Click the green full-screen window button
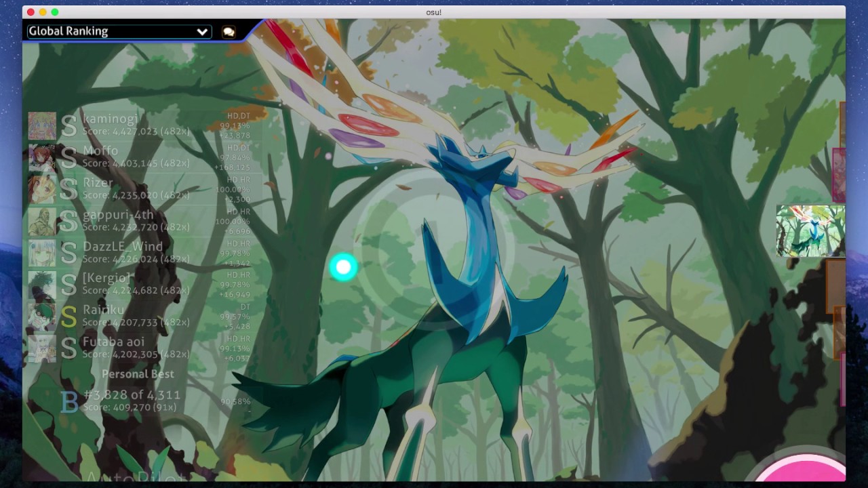 (55, 12)
